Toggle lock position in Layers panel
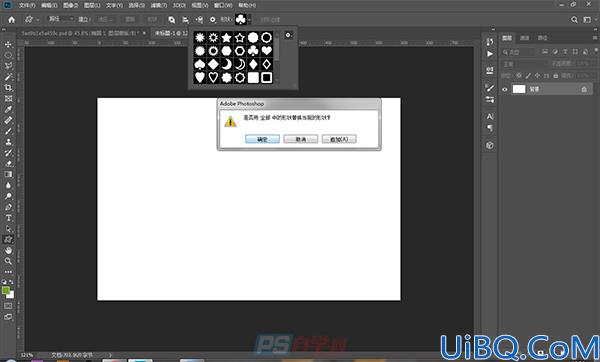This screenshot has width=600, height=362. [x=538, y=76]
